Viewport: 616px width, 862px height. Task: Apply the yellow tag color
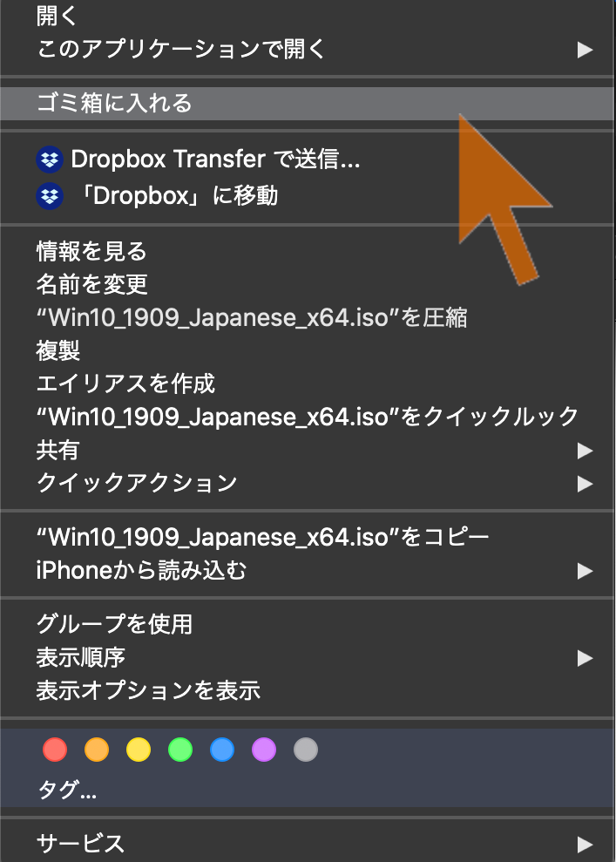click(139, 750)
